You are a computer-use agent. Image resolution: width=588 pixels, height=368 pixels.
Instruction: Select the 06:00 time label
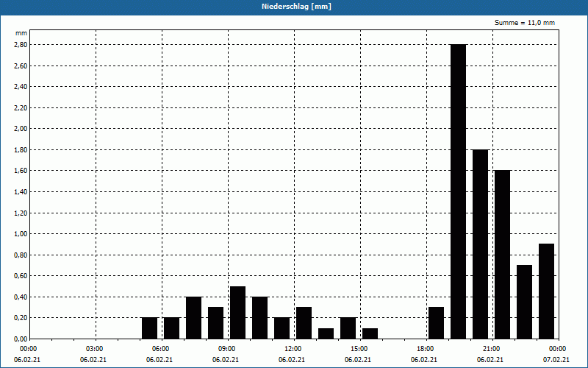pyautogui.click(x=160, y=349)
